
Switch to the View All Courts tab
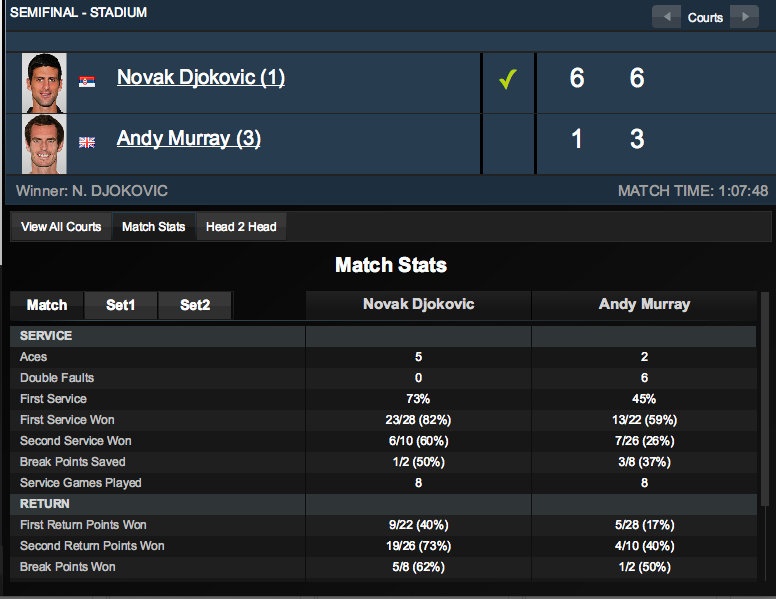point(61,227)
